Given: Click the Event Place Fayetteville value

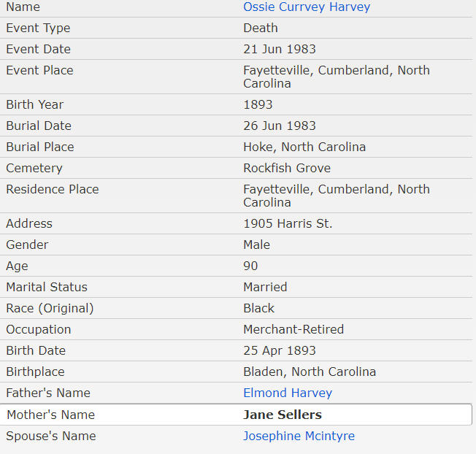Looking at the screenshot, I should (336, 77).
